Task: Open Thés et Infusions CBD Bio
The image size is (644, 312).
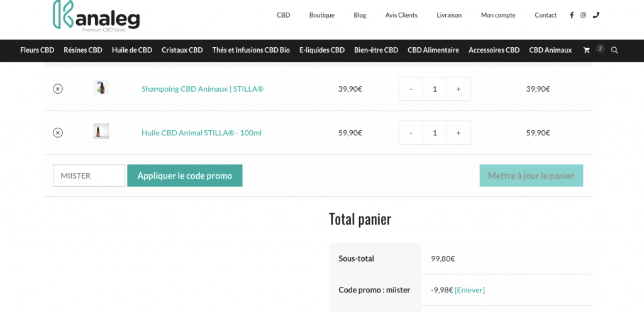Action: tap(251, 50)
